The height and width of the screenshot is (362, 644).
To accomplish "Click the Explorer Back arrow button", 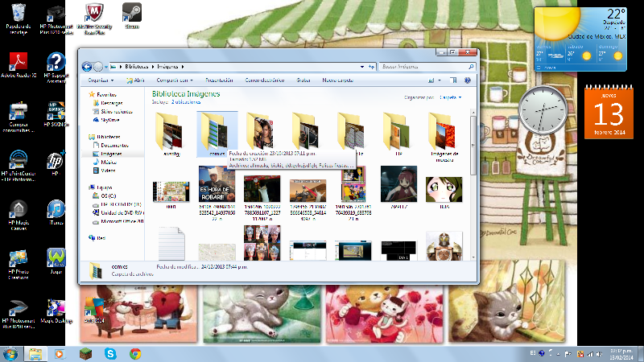I will coord(87,67).
